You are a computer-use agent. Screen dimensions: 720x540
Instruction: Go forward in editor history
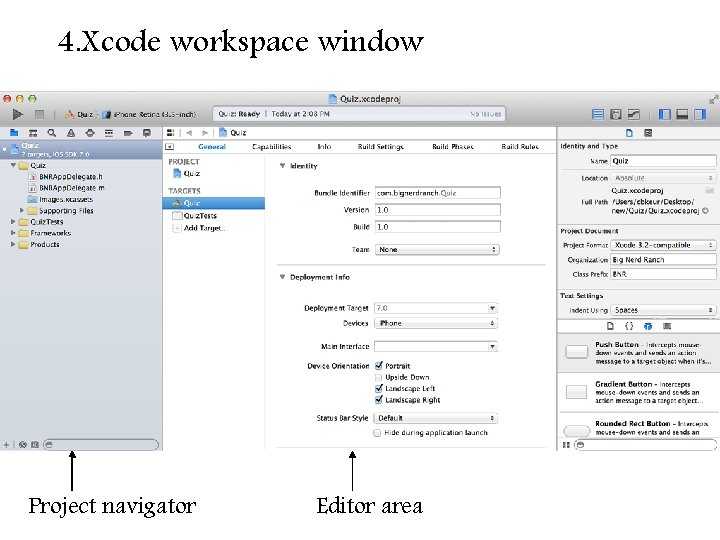[x=205, y=133]
